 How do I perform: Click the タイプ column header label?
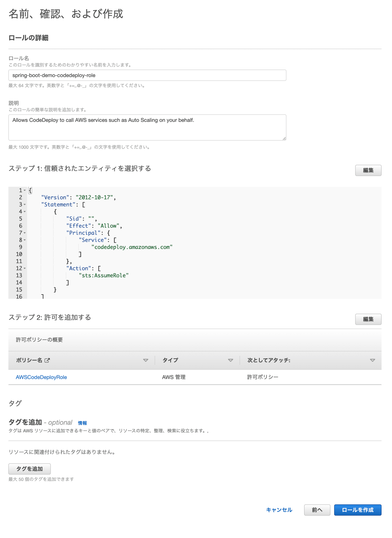click(x=171, y=360)
